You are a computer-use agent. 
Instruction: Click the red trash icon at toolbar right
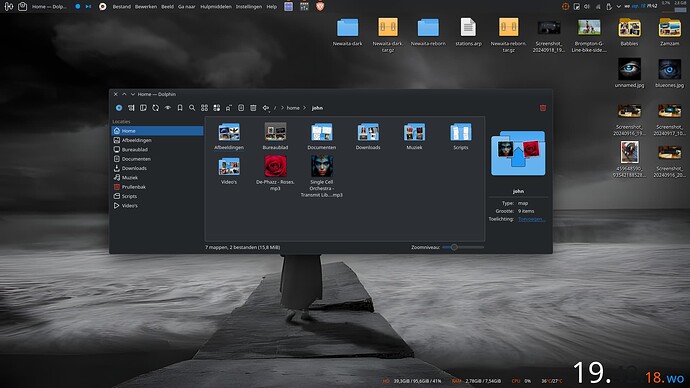(x=543, y=108)
